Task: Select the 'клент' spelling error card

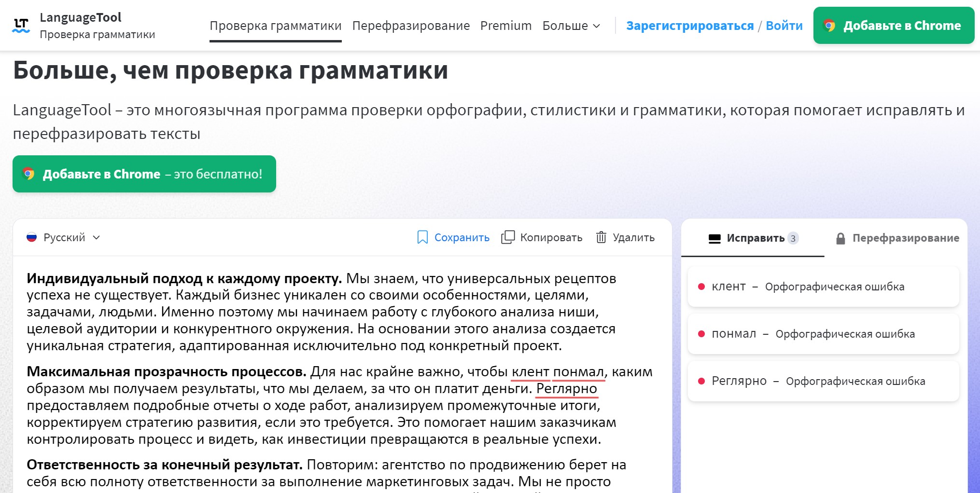Action: click(x=823, y=287)
